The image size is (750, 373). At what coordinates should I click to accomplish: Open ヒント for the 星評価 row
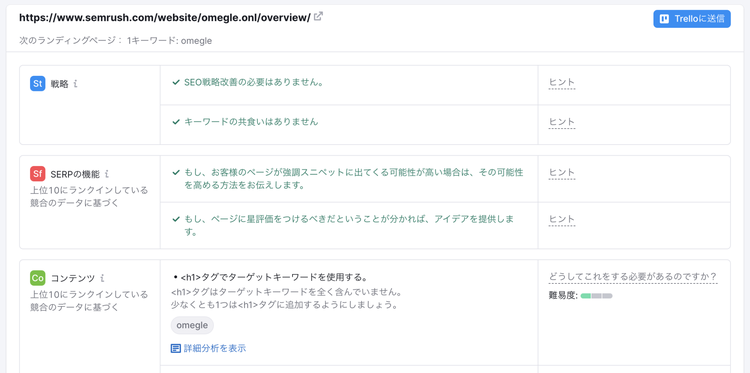click(x=562, y=219)
